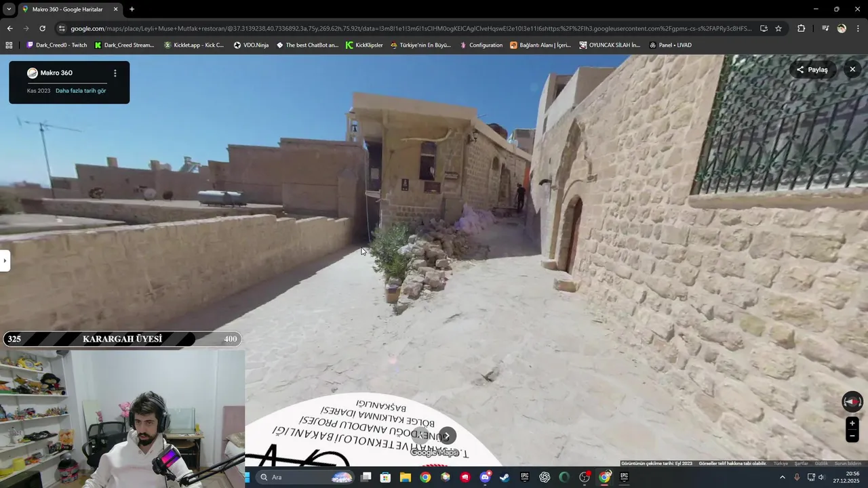Open the KickKlipsler bookmark

click(364, 45)
